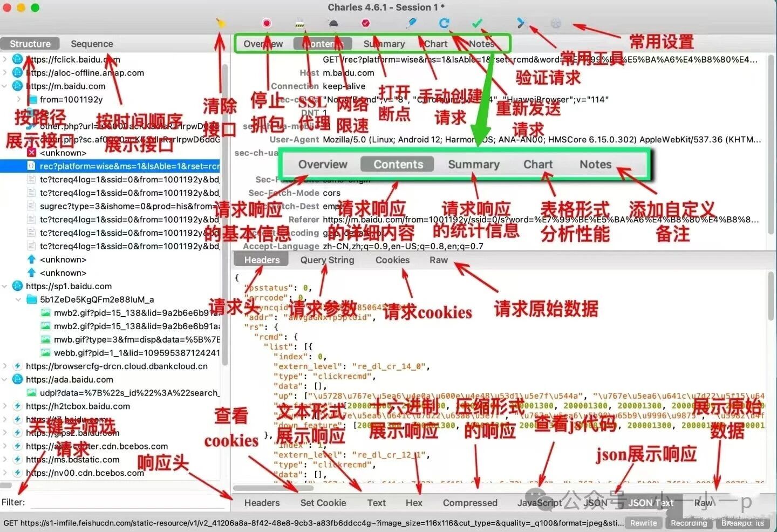Switch to the Structure view tab
The height and width of the screenshot is (532, 777).
(x=30, y=44)
